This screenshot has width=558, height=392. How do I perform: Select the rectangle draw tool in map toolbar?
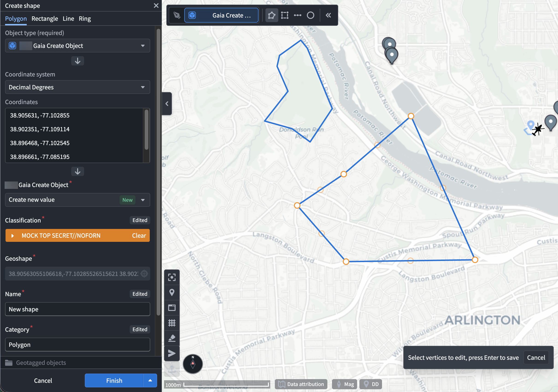coord(285,15)
